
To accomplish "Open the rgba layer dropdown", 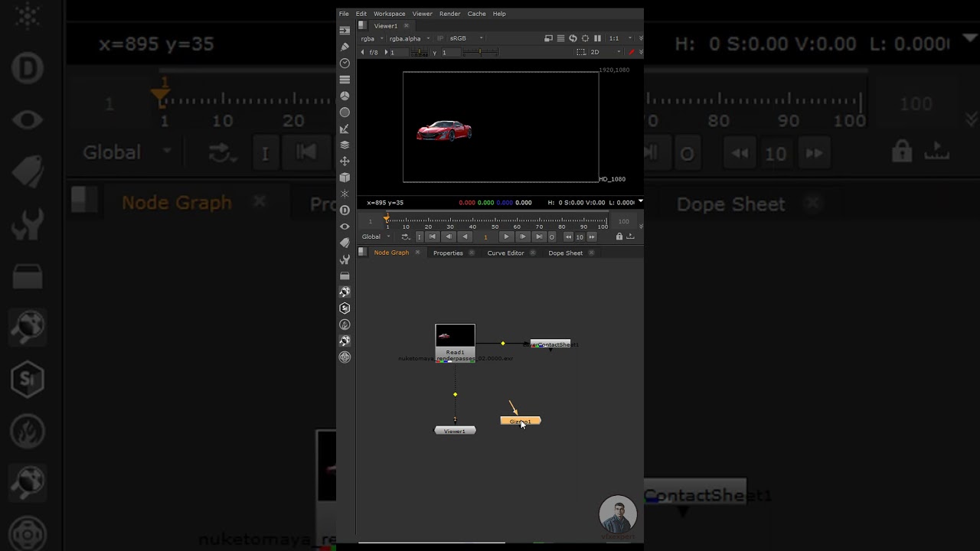I will (372, 38).
